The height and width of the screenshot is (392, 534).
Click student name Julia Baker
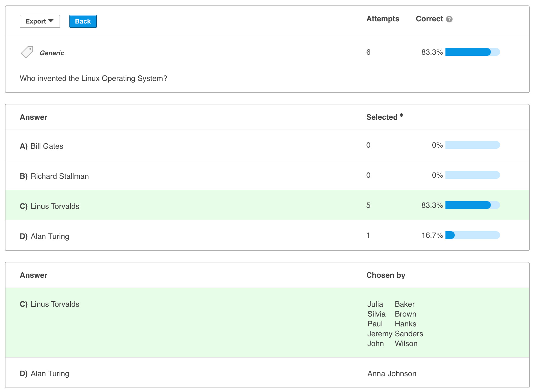point(391,304)
